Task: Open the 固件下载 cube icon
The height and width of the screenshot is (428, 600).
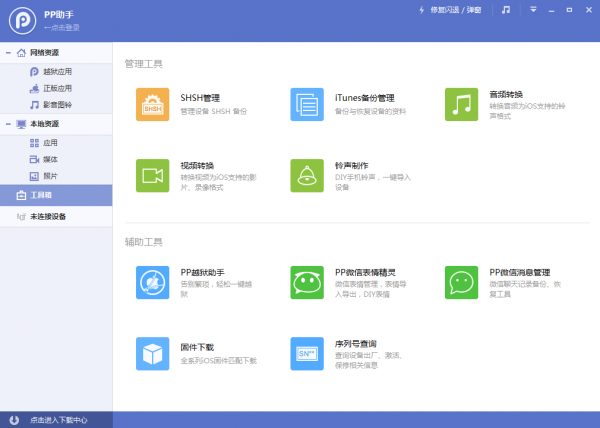Action: [x=152, y=353]
